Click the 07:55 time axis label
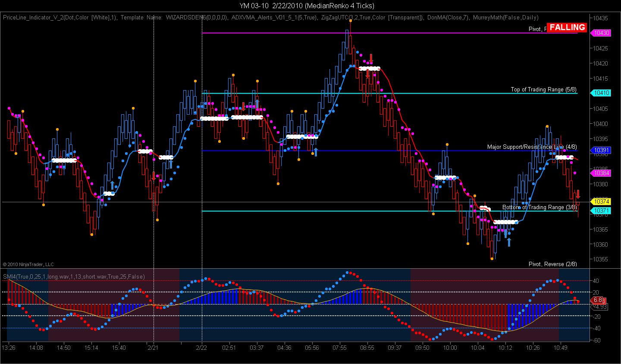 tap(339, 348)
